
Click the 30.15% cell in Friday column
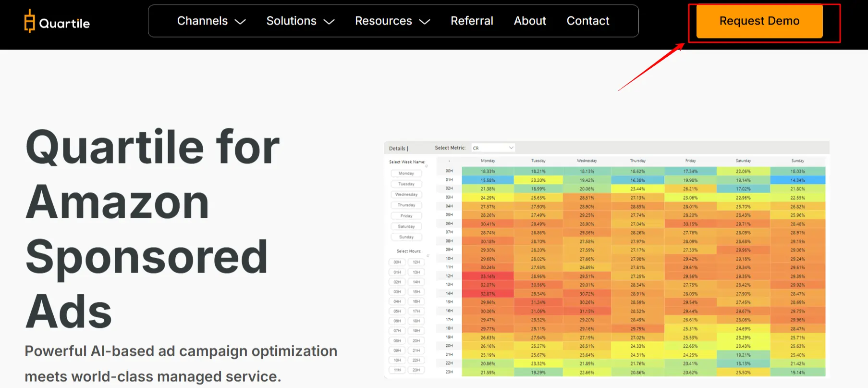pyautogui.click(x=690, y=224)
